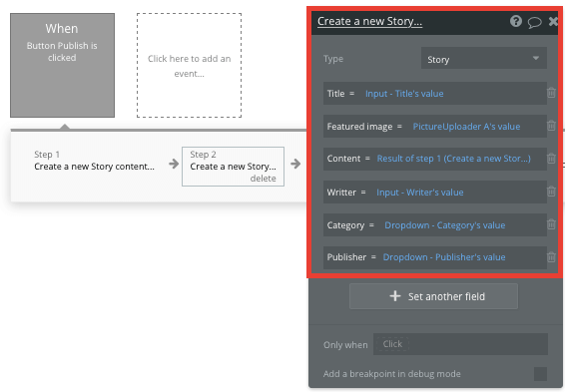Click delete on Step 2
This screenshot has height=392, width=565.
pyautogui.click(x=264, y=179)
